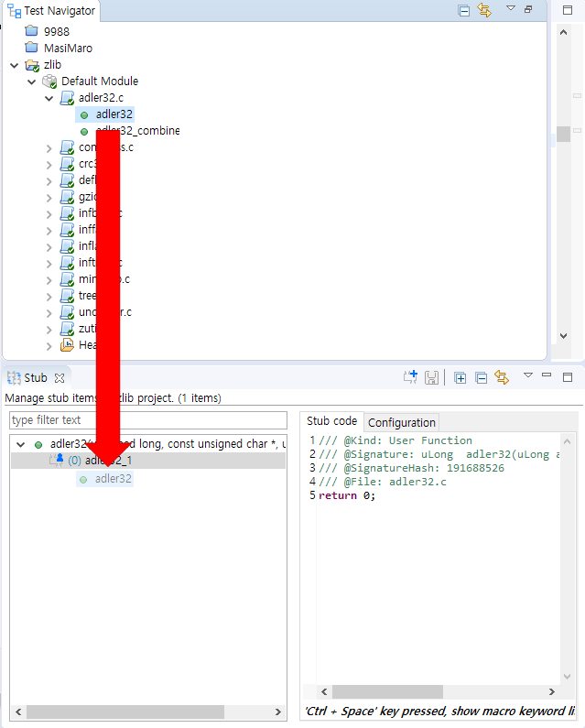585x728 pixels.
Task: Click the save icon in Stub toolbar
Action: tap(431, 378)
